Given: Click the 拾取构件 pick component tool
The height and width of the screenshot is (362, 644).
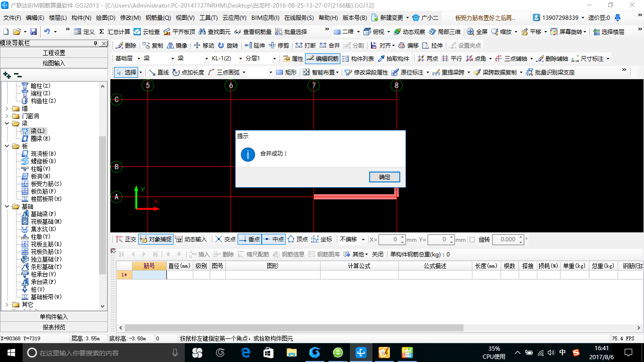Looking at the screenshot, I should click(394, 59).
